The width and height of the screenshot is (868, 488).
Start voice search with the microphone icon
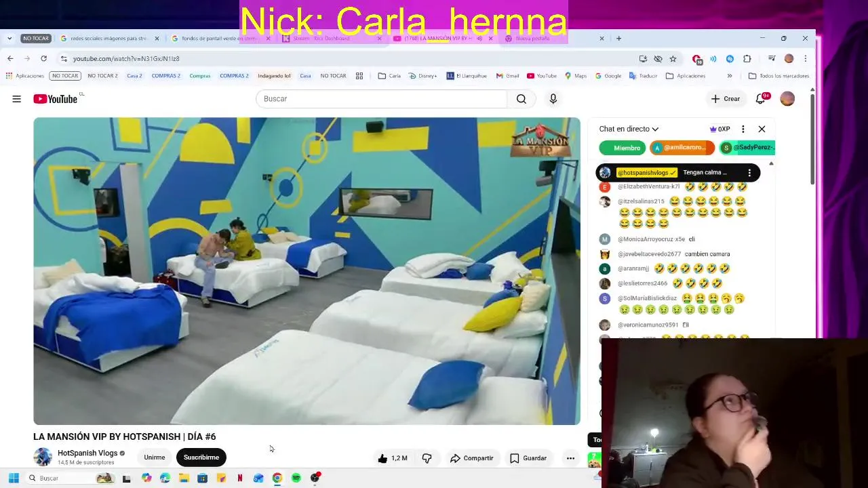(x=553, y=99)
